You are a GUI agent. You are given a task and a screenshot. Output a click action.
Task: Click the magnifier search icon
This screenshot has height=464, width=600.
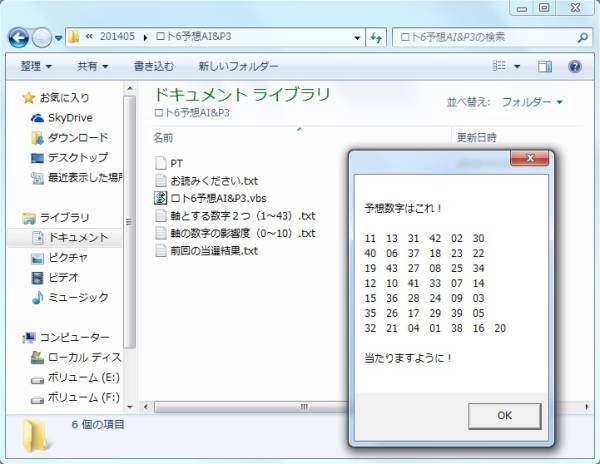click(582, 37)
